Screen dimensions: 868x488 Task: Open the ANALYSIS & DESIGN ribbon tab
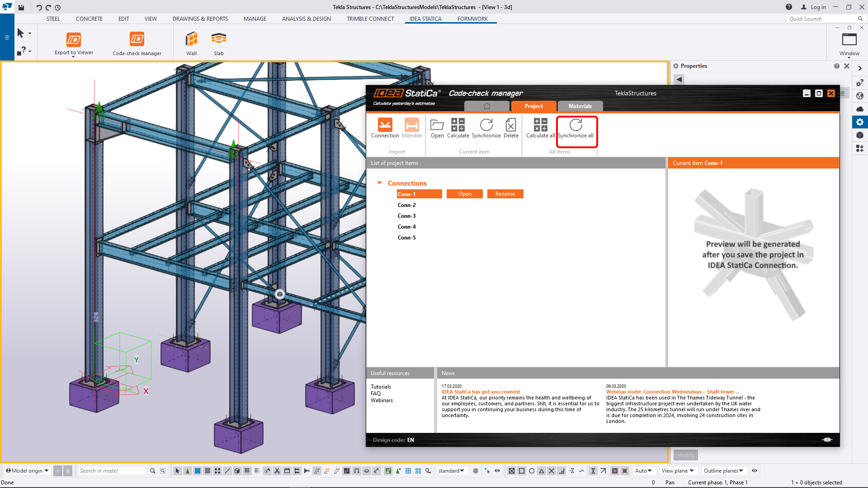point(307,19)
